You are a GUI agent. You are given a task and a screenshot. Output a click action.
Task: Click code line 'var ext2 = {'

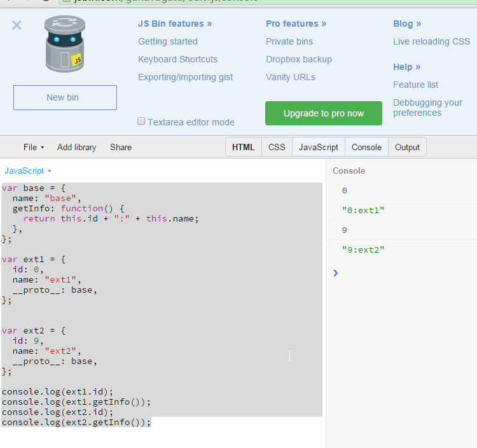[34, 330]
